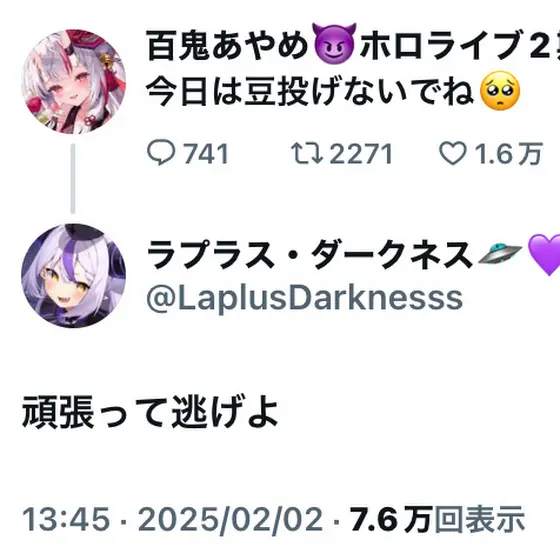Open Laplus Darkness profile avatar

74,276
